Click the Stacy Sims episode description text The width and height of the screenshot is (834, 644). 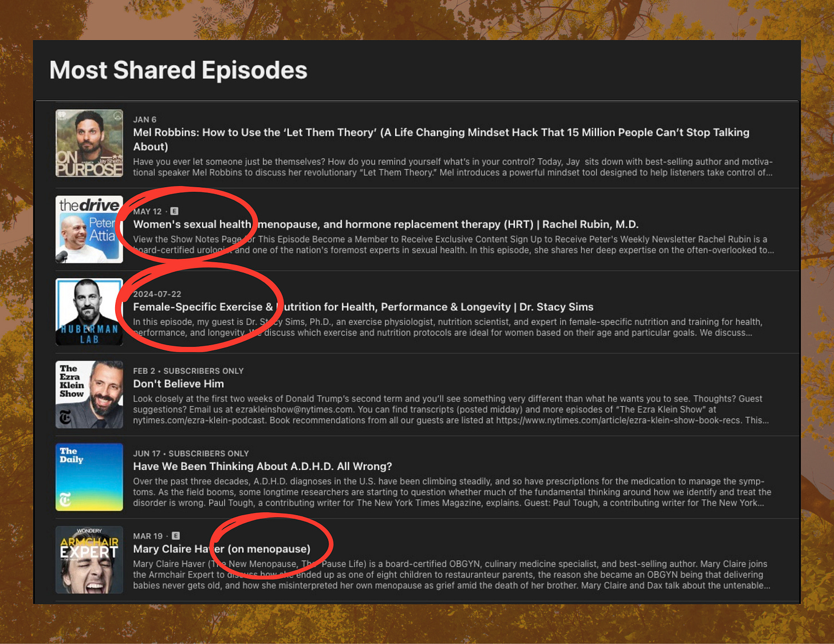[447, 327]
